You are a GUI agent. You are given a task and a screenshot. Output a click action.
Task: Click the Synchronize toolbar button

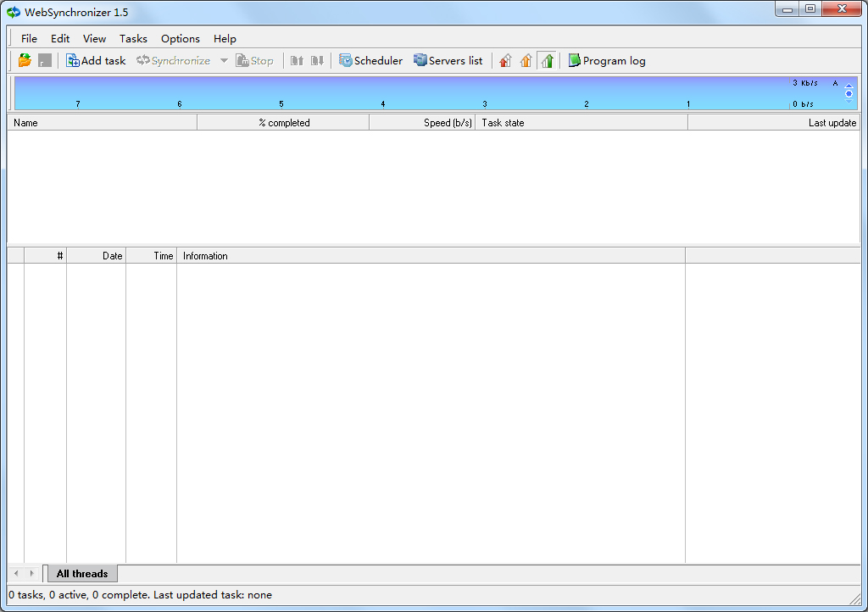(x=173, y=60)
